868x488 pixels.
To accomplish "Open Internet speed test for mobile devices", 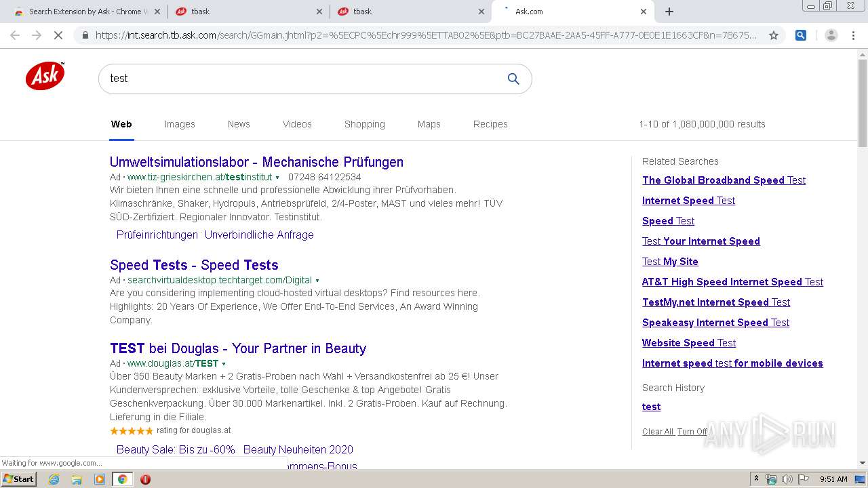I will (732, 363).
